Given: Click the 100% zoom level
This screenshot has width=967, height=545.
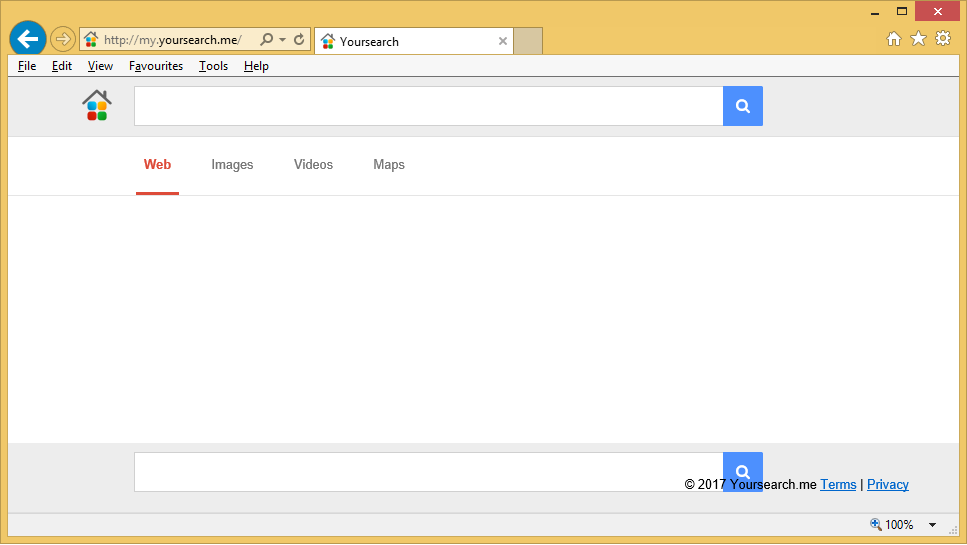Looking at the screenshot, I should pyautogui.click(x=899, y=525).
